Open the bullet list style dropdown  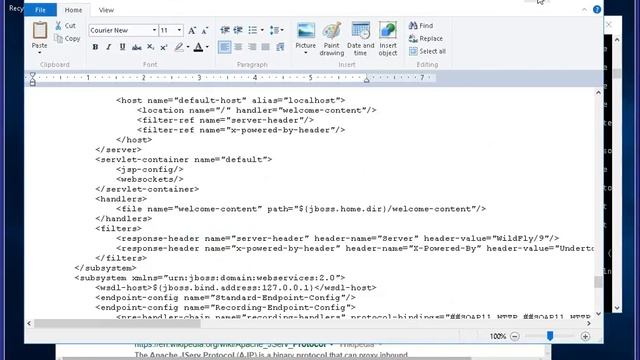[x=262, y=30]
